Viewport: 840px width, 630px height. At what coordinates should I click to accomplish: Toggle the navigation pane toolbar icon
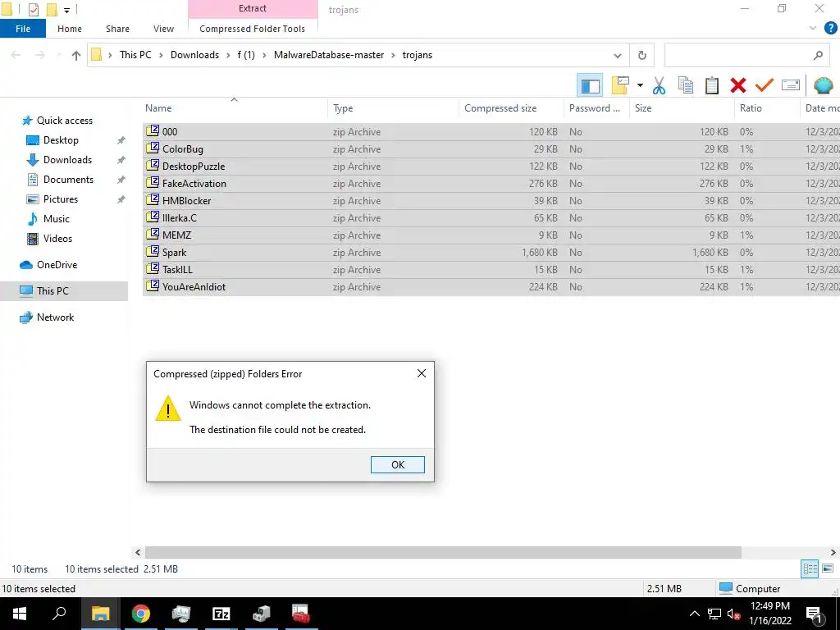(x=590, y=85)
